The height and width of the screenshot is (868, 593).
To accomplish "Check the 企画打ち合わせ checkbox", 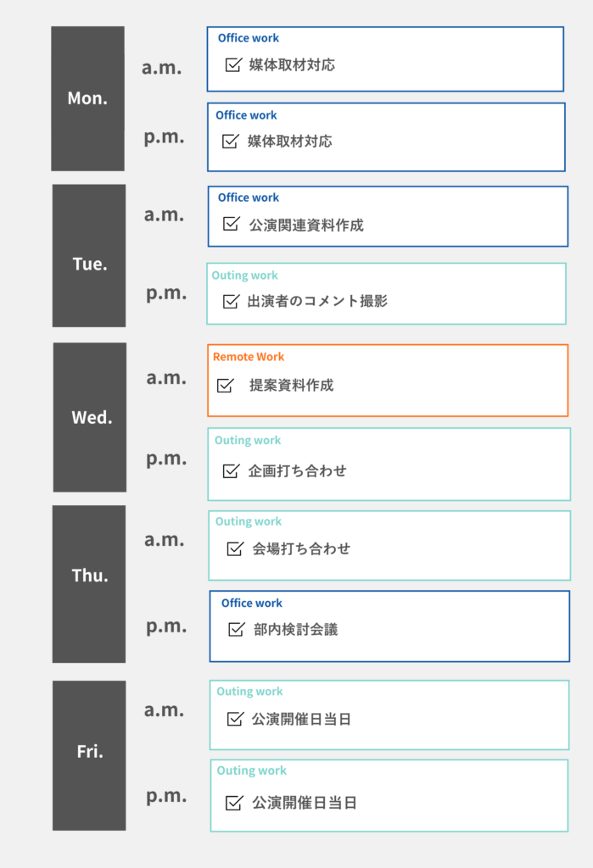I will click(x=230, y=470).
